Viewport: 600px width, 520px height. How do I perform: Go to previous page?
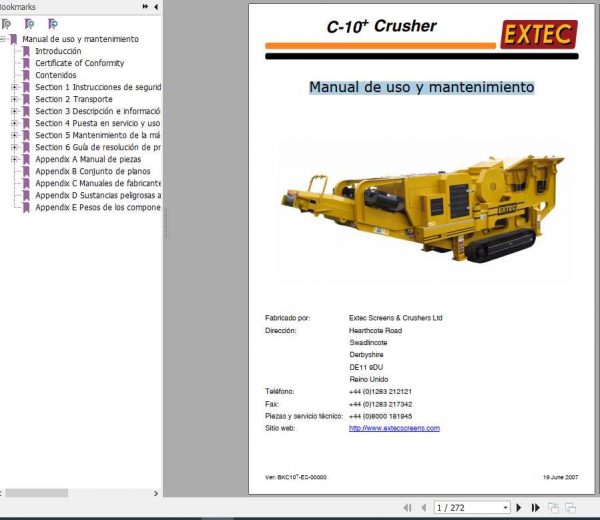click(x=423, y=508)
